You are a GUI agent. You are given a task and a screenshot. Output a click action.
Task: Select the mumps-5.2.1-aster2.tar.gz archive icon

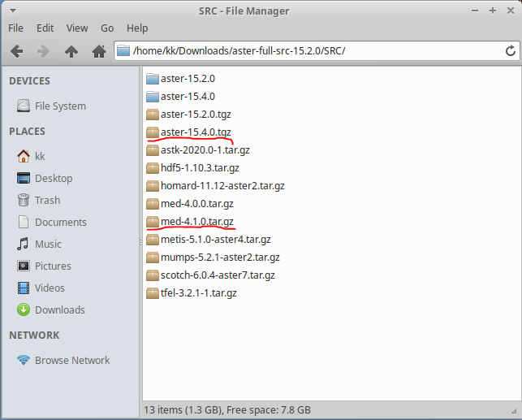pyautogui.click(x=153, y=258)
